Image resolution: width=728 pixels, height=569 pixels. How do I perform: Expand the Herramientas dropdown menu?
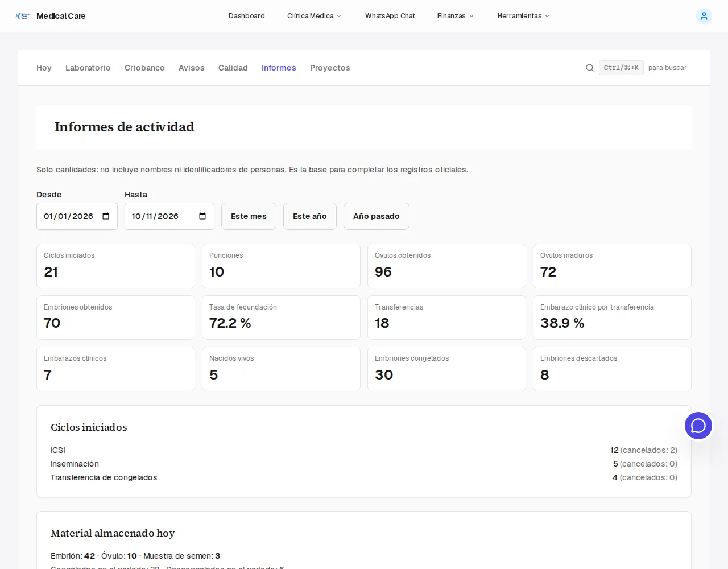click(x=523, y=16)
